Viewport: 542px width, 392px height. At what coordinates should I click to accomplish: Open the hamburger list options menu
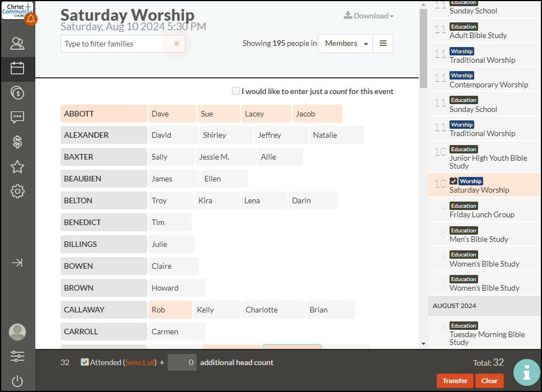click(383, 44)
